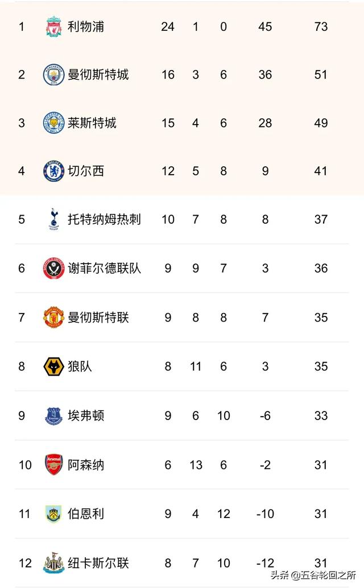Image resolution: width=364 pixels, height=588 pixels.
Task: Open team name 利物浦
Action: [x=86, y=27]
